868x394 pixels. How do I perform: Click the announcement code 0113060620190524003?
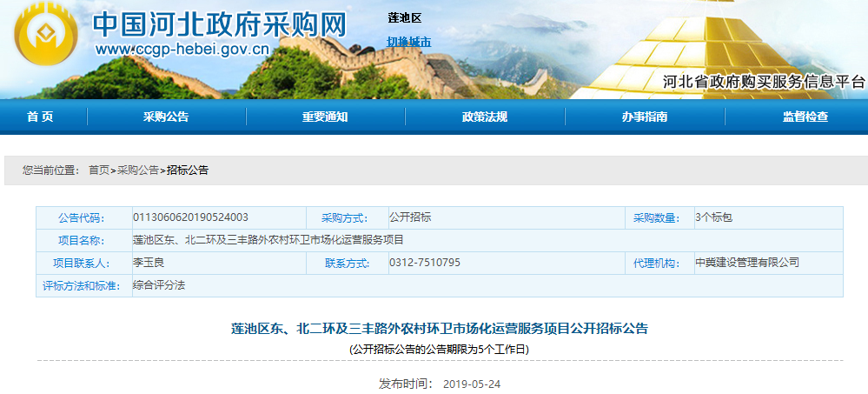pos(190,217)
